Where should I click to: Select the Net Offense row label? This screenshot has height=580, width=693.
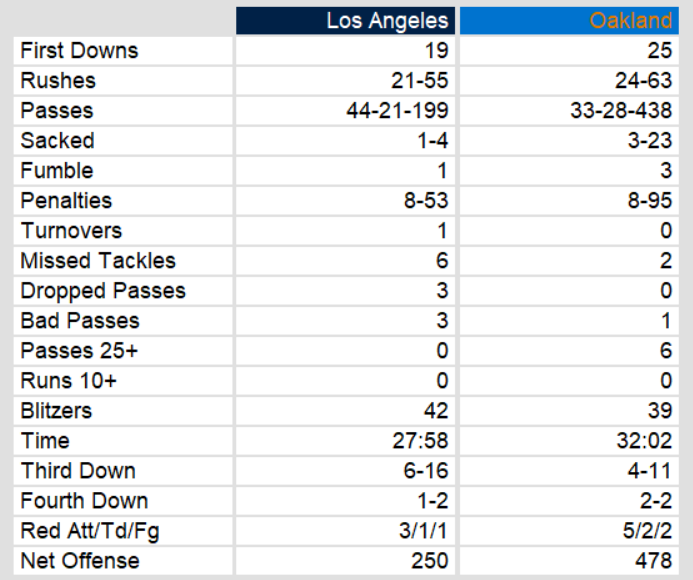(x=78, y=561)
